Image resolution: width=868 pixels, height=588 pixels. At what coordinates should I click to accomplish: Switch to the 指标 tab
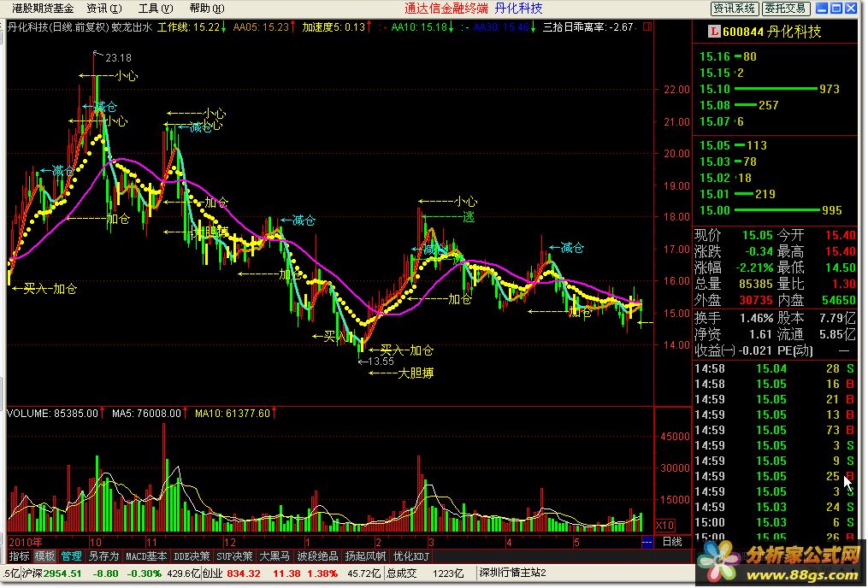pos(20,556)
